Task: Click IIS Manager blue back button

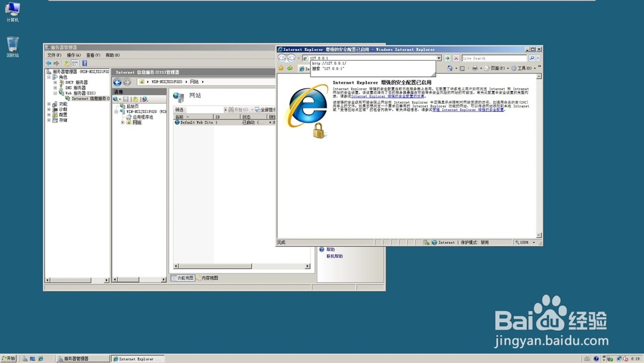Action: pos(117,83)
